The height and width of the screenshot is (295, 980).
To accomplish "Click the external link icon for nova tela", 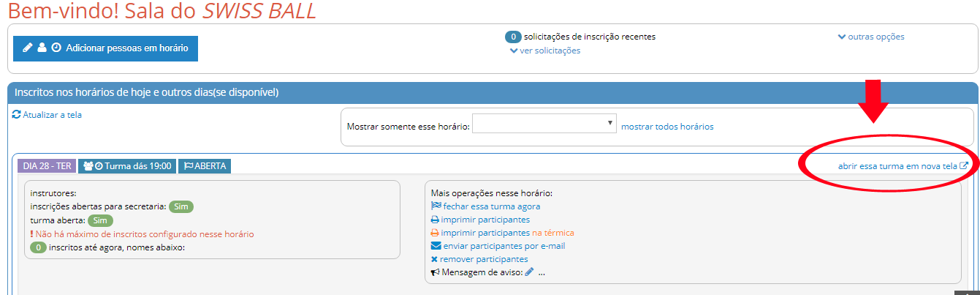I will coord(964,166).
